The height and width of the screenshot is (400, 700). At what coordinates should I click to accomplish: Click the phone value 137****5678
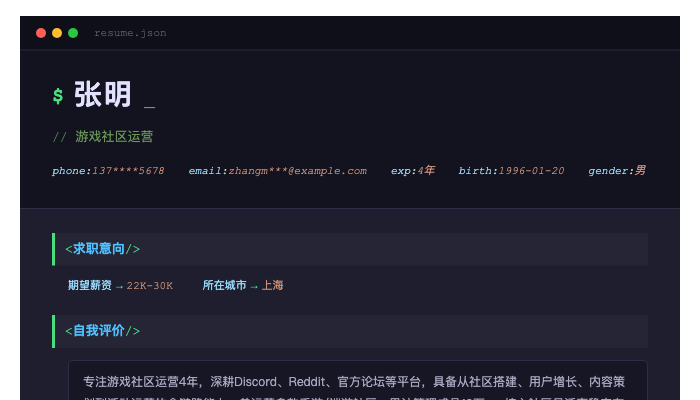click(x=128, y=171)
